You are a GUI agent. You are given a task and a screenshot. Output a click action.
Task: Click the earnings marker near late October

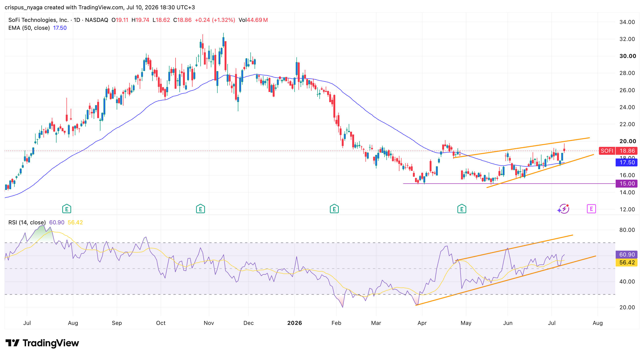(x=200, y=209)
